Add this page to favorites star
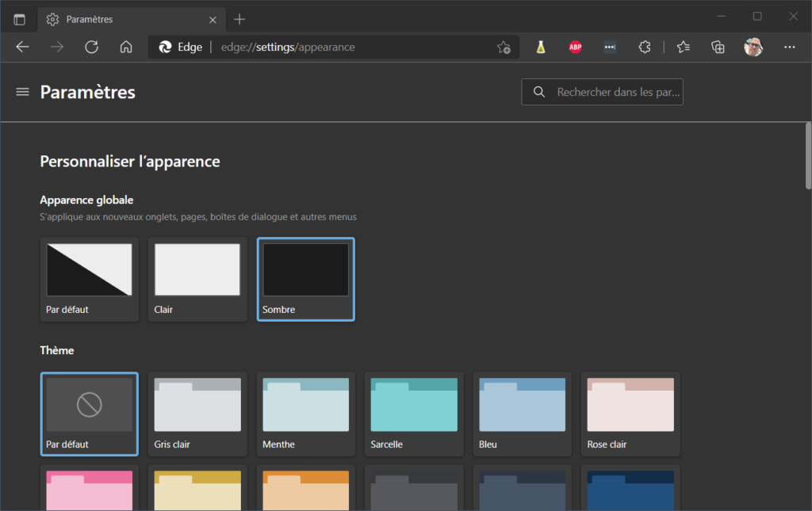Image resolution: width=812 pixels, height=511 pixels. (x=504, y=47)
